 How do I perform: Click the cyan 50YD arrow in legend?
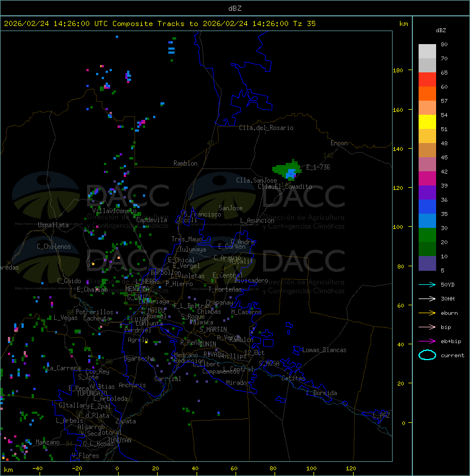point(427,285)
